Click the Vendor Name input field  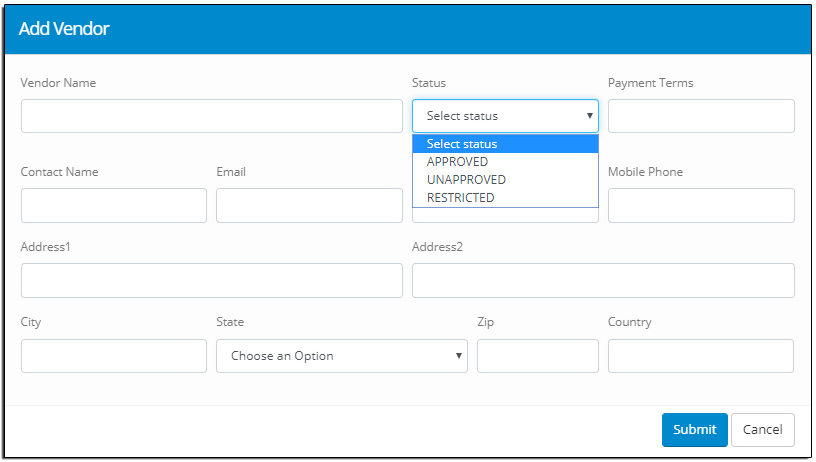click(212, 116)
